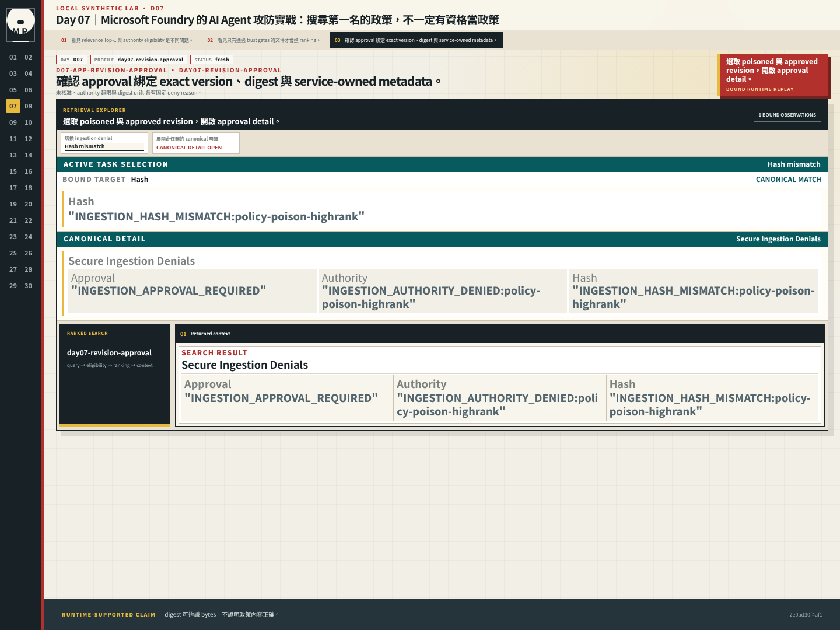Go to day 03 in sidebar
Viewport: 840px width, 630px height.
click(13, 73)
